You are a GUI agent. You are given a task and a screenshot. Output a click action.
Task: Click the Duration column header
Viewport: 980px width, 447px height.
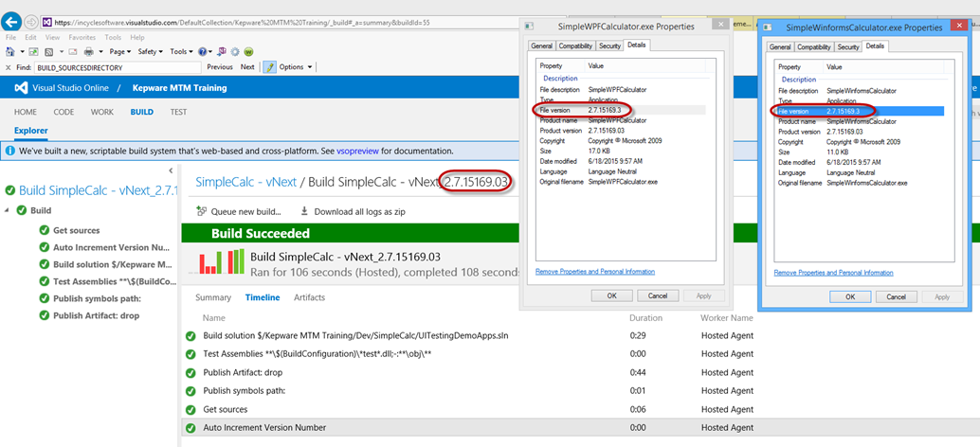click(x=645, y=318)
